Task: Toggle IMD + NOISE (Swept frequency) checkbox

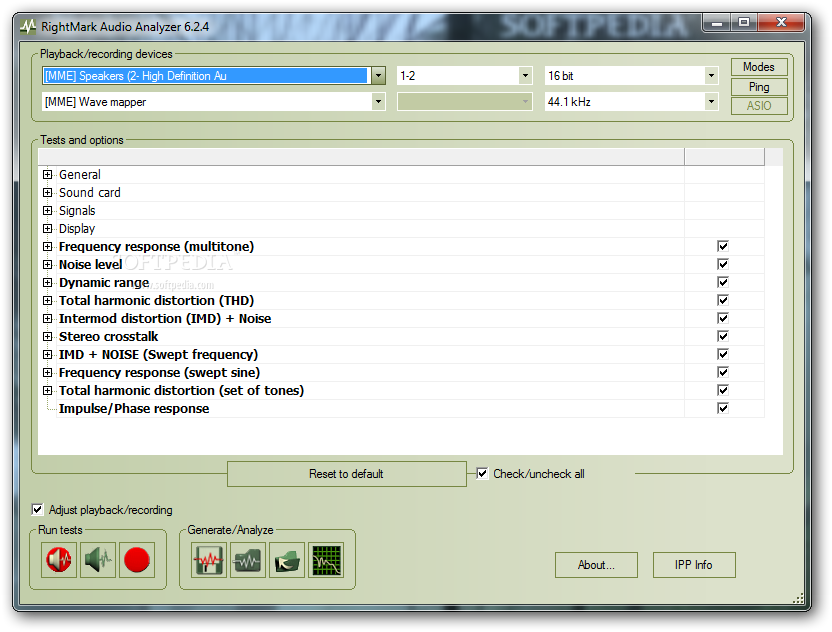Action: [723, 354]
